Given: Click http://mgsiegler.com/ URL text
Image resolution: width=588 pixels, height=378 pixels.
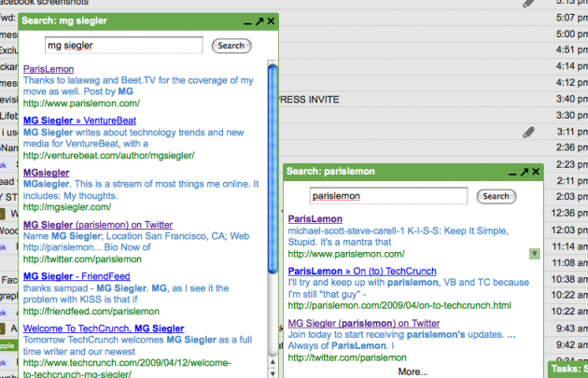Looking at the screenshot, I should point(67,207).
